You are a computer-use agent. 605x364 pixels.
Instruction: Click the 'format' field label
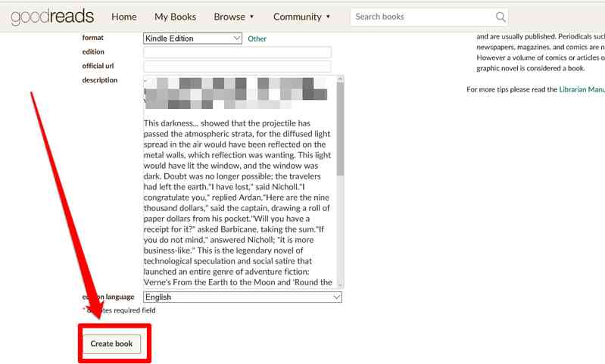[92, 37]
